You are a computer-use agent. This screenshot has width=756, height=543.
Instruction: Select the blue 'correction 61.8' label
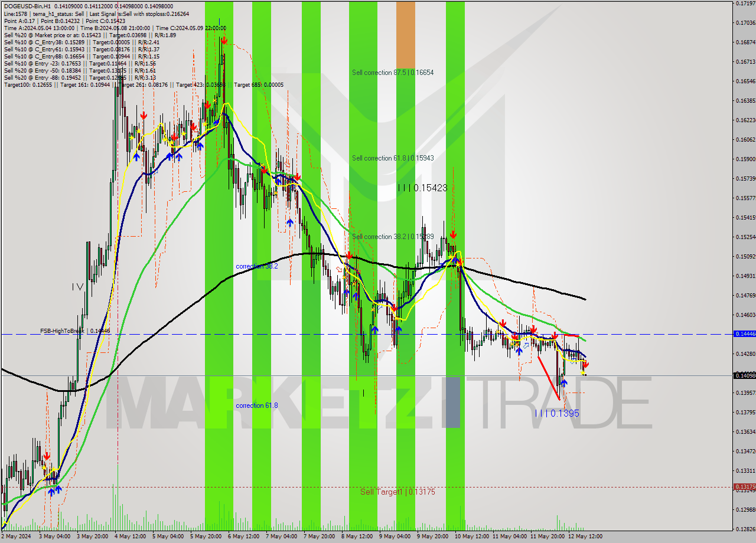[257, 405]
